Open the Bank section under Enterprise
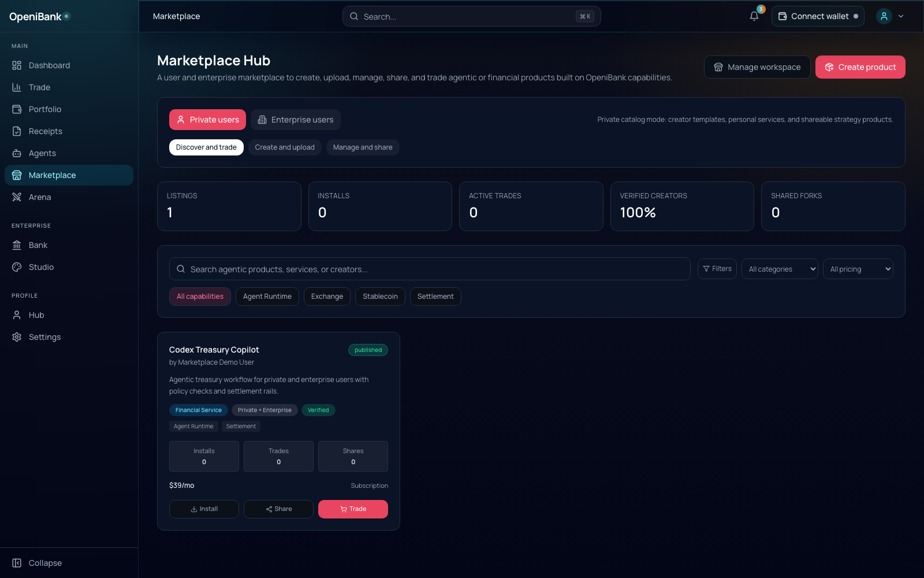 pos(37,245)
